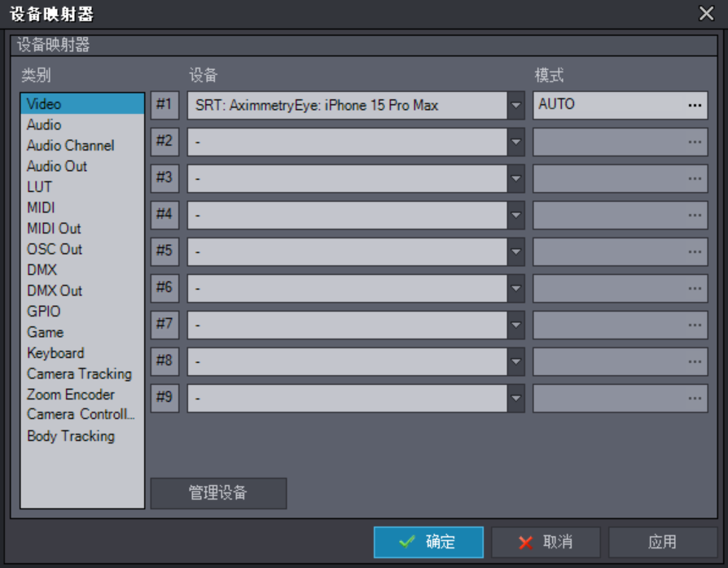
Task: Select the MIDI Out category
Action: 82,229
